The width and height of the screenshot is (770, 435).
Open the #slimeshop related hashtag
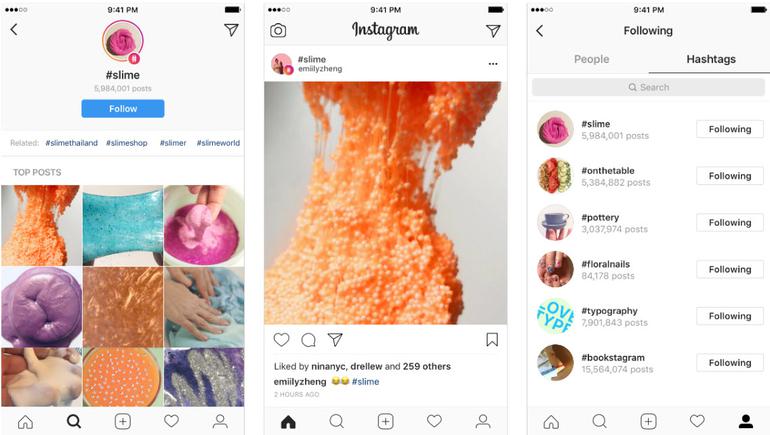pos(127,143)
